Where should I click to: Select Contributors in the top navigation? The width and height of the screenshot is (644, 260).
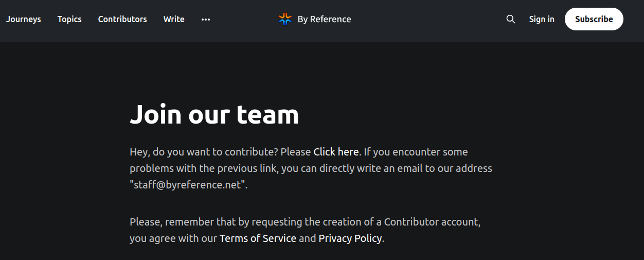122,19
